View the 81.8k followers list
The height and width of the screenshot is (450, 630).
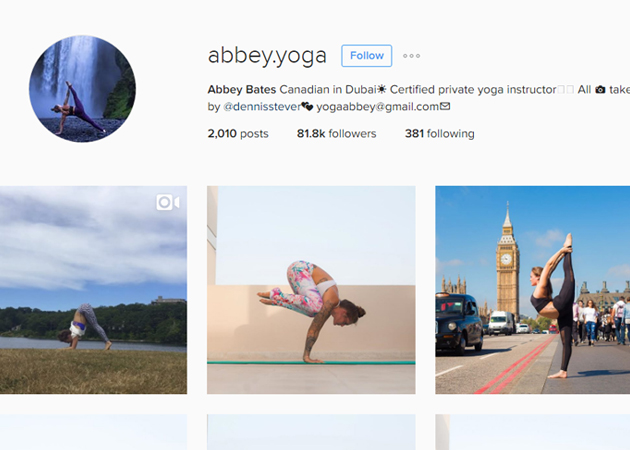click(x=337, y=133)
